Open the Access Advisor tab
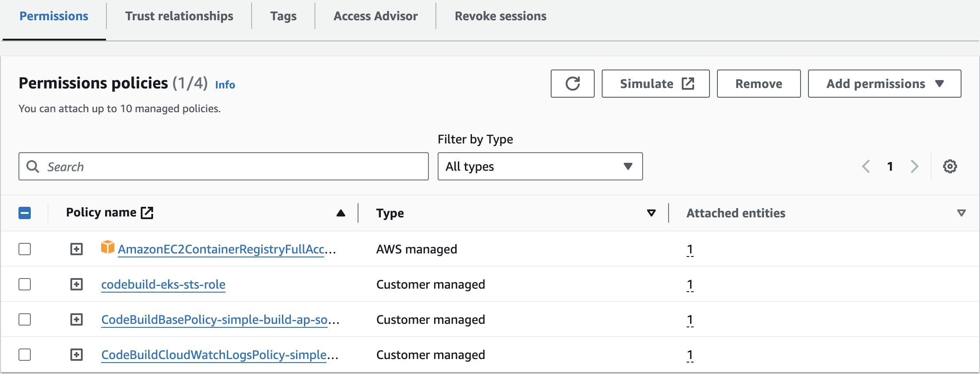Image resolution: width=980 pixels, height=374 pixels. tap(375, 16)
